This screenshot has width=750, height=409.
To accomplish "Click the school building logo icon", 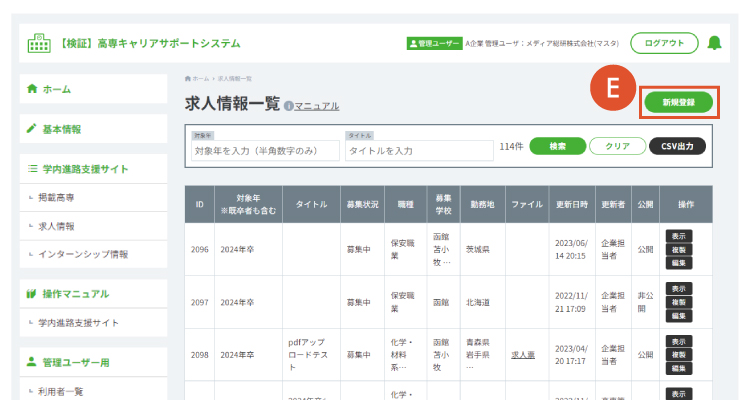I will click(x=39, y=43).
